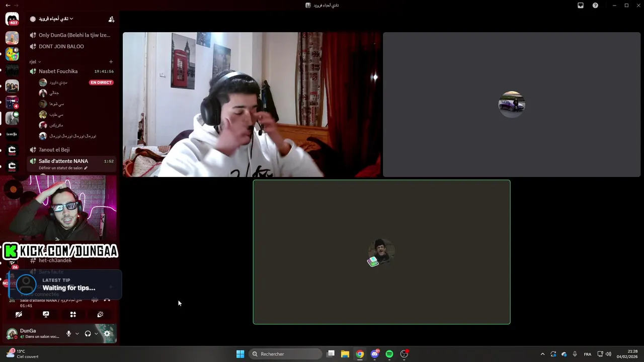Edit the salon status pencil icon
Image resolution: width=644 pixels, height=362 pixels.
86,168
